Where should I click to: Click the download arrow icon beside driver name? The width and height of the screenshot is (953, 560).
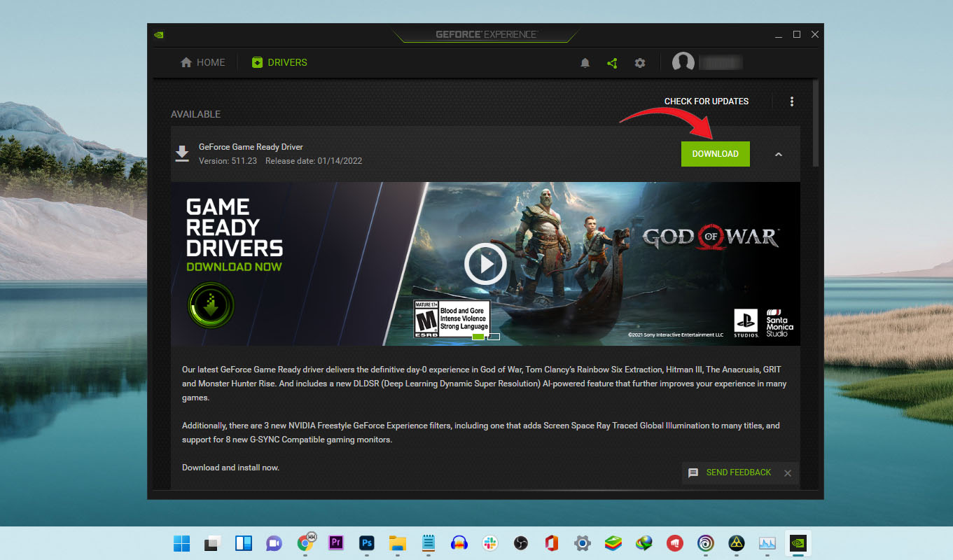click(182, 154)
